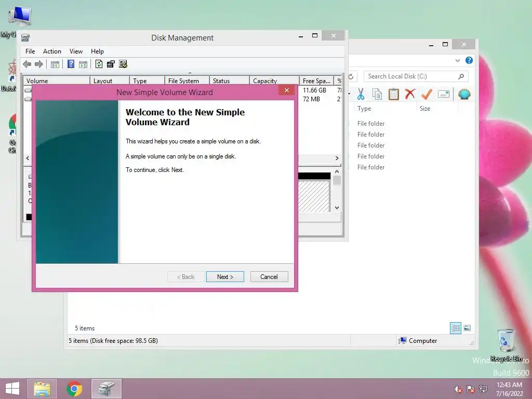This screenshot has width=532, height=399.
Task: Click the Refresh toolbar icon in Disk Management
Action: [x=99, y=64]
